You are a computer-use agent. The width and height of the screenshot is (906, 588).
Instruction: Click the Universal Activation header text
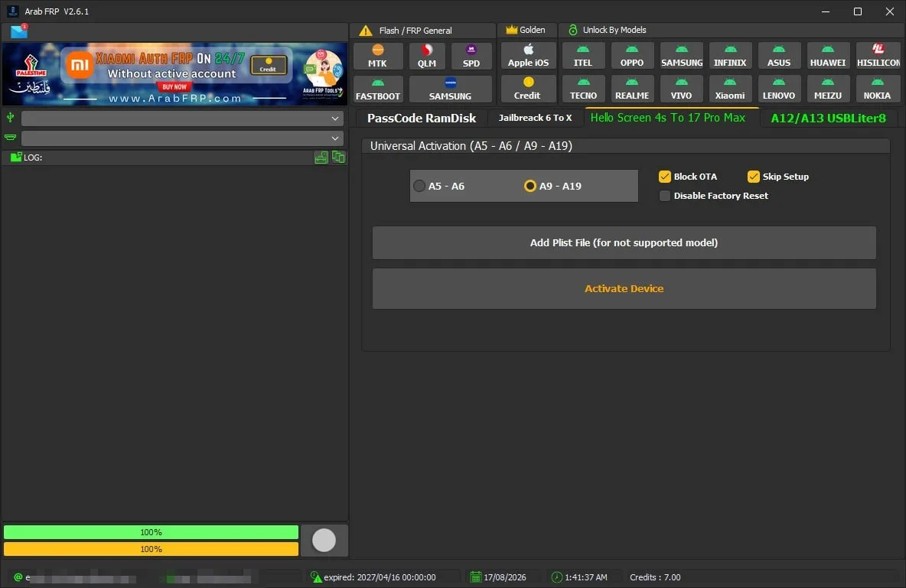coord(471,146)
